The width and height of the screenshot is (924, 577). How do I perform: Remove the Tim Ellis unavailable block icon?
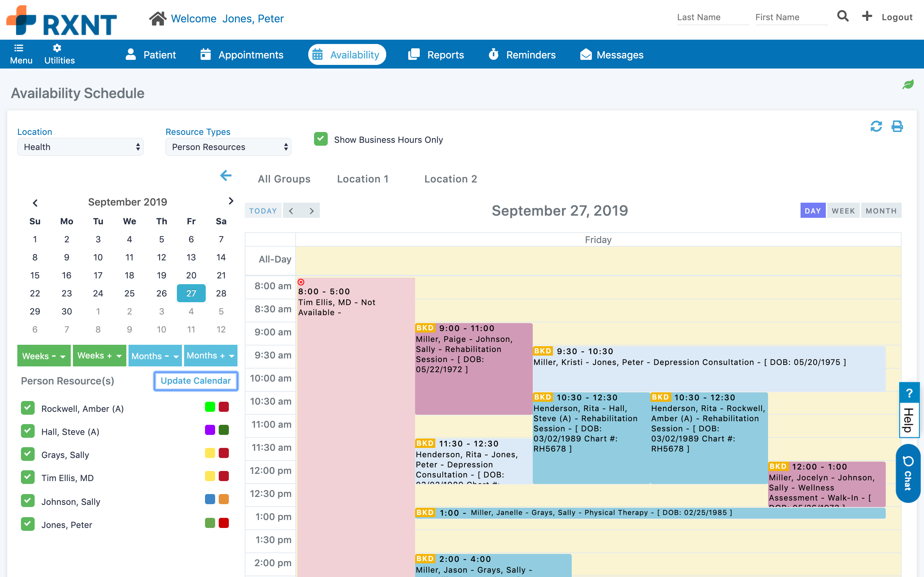(x=301, y=282)
